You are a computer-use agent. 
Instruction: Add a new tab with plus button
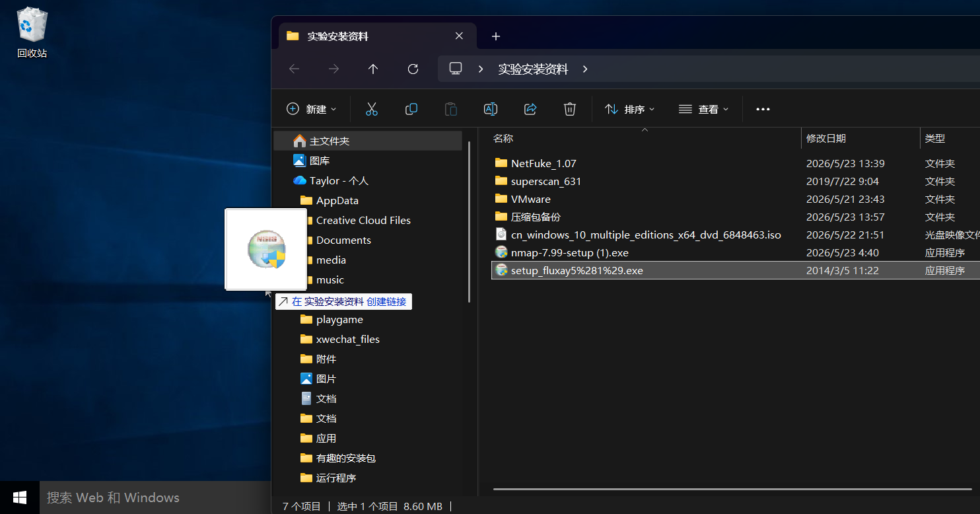pyautogui.click(x=496, y=36)
